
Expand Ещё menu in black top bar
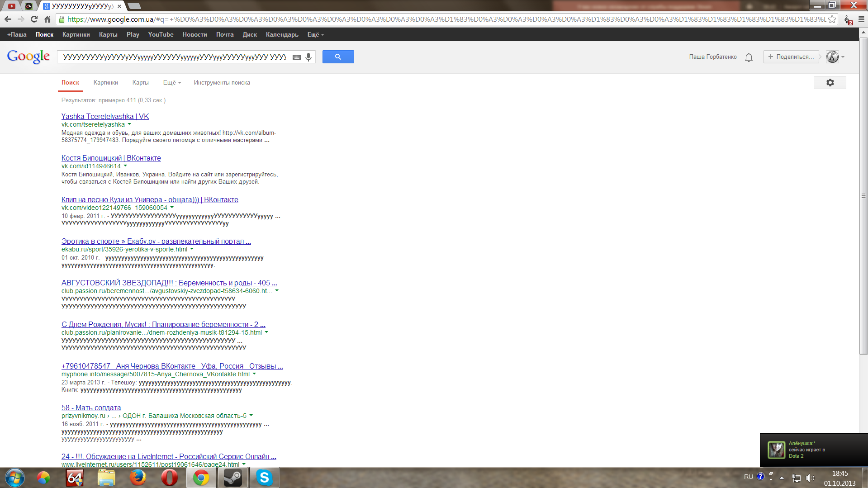tap(315, 35)
